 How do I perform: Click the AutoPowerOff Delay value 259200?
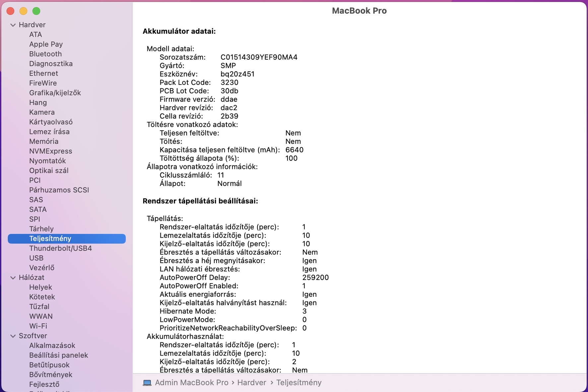(x=315, y=278)
